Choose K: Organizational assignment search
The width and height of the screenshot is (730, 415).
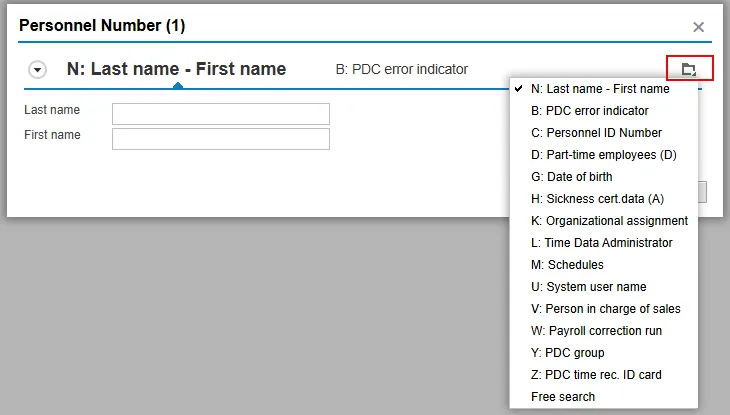[609, 221]
